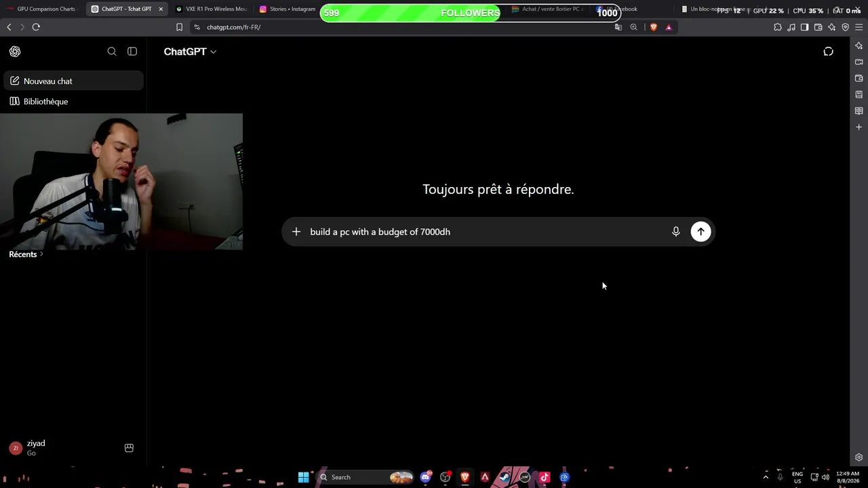
Task: Open Brave browser from the taskbar
Action: click(x=465, y=477)
